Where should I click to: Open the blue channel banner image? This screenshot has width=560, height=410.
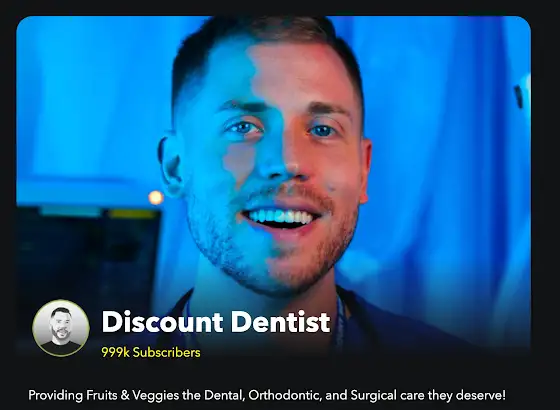274,186
